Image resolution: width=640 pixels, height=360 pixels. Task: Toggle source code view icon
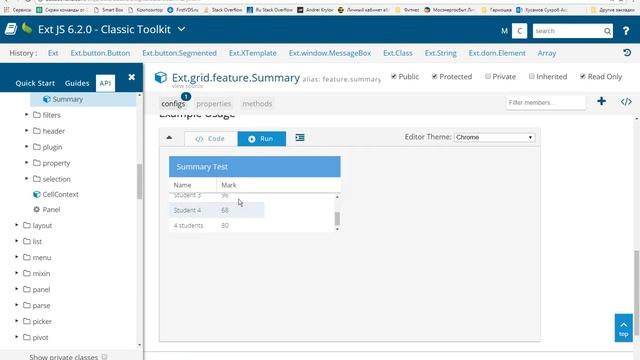tap(626, 102)
